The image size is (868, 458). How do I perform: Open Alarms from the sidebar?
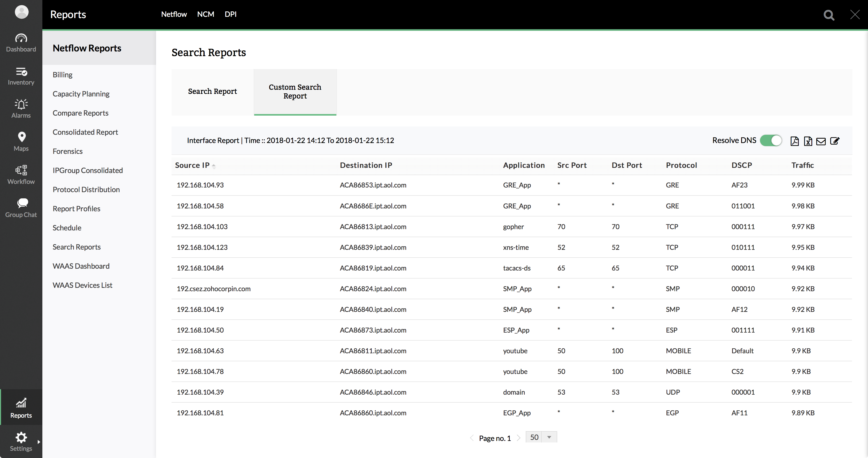21,108
